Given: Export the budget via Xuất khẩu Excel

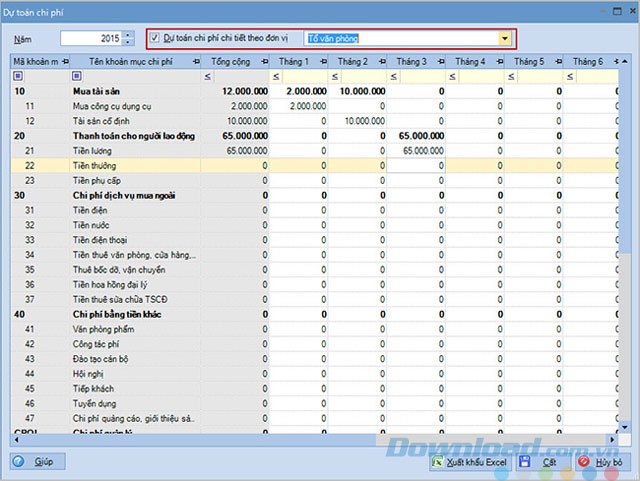Looking at the screenshot, I should (470, 462).
